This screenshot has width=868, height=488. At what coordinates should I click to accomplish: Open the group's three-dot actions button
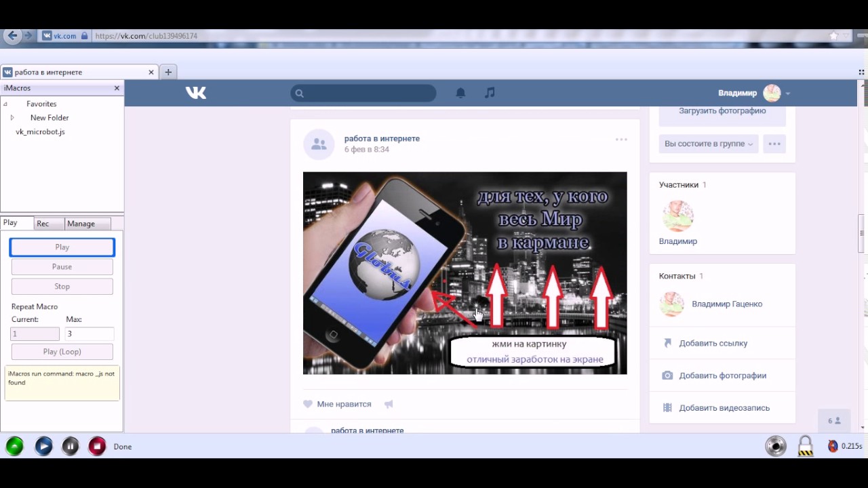[x=774, y=144]
